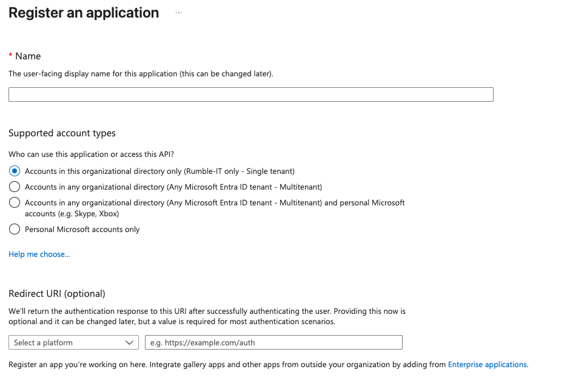Follow the Enterprise applications link
The image size is (576, 392).
point(486,364)
